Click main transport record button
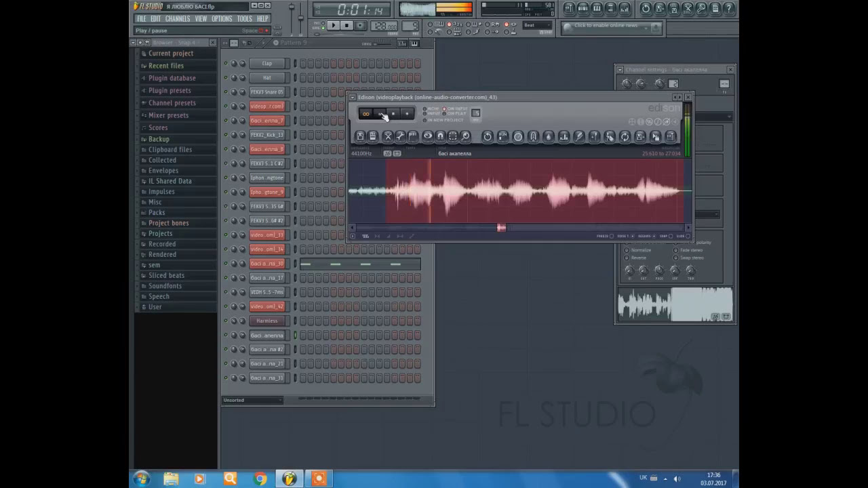 [360, 26]
